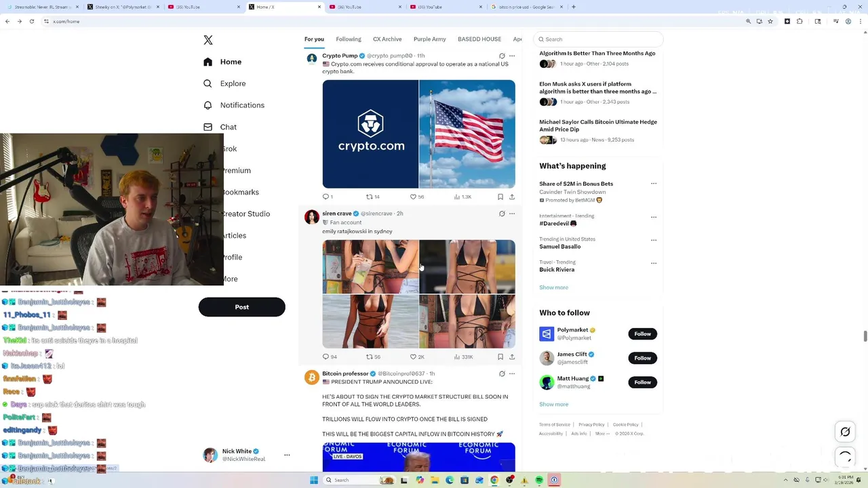Open the Notifications bell icon
The width and height of the screenshot is (868, 488).
pos(208,105)
